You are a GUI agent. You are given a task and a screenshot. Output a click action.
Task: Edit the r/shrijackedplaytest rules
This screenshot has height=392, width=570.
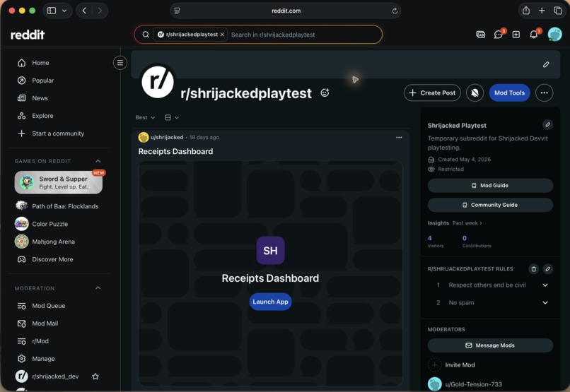[x=547, y=269]
